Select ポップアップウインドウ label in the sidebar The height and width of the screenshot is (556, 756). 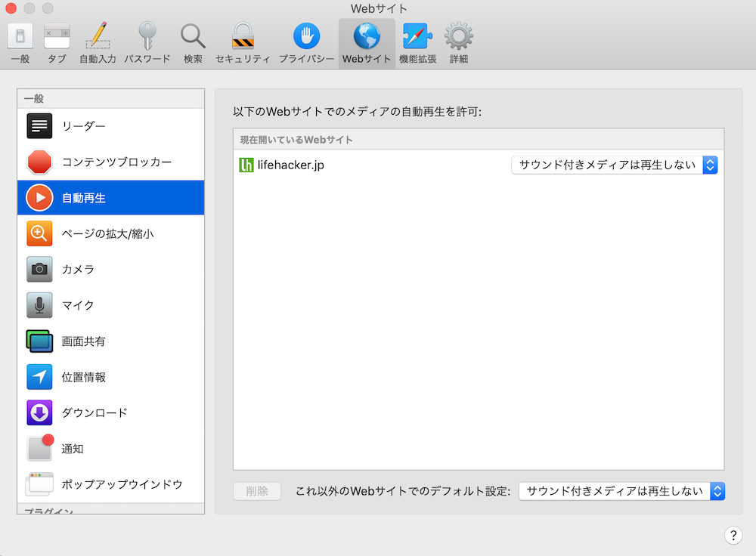pos(122,484)
